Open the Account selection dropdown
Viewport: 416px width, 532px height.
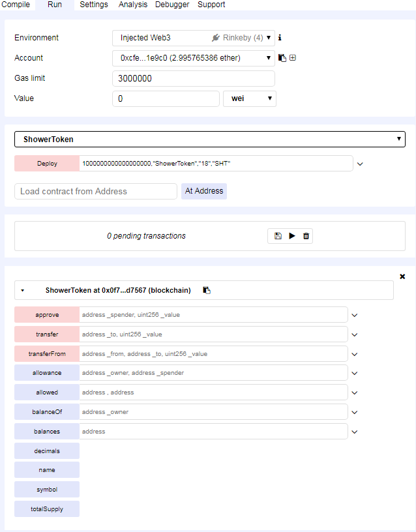coord(194,58)
